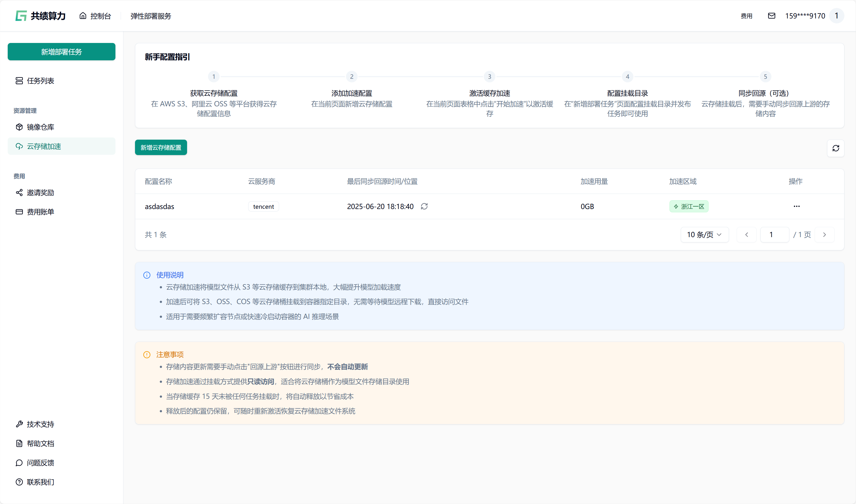
Task: Open 镜像仓库 in the sidebar
Action: pyautogui.click(x=40, y=127)
